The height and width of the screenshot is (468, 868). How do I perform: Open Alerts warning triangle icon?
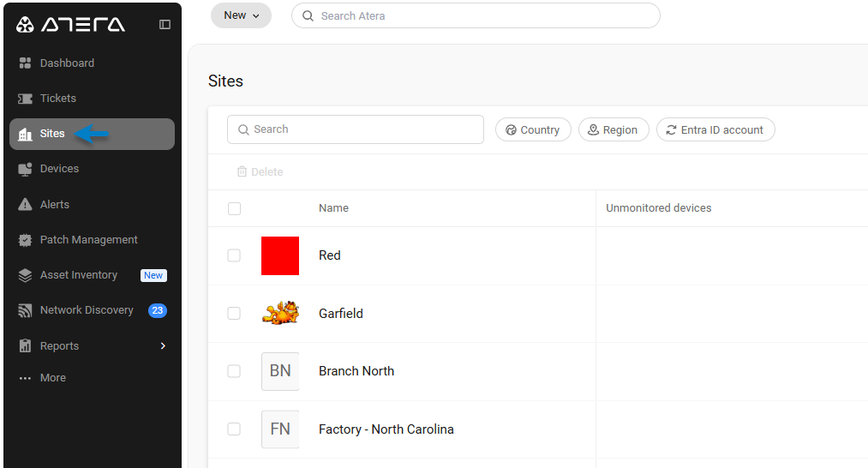pos(25,204)
